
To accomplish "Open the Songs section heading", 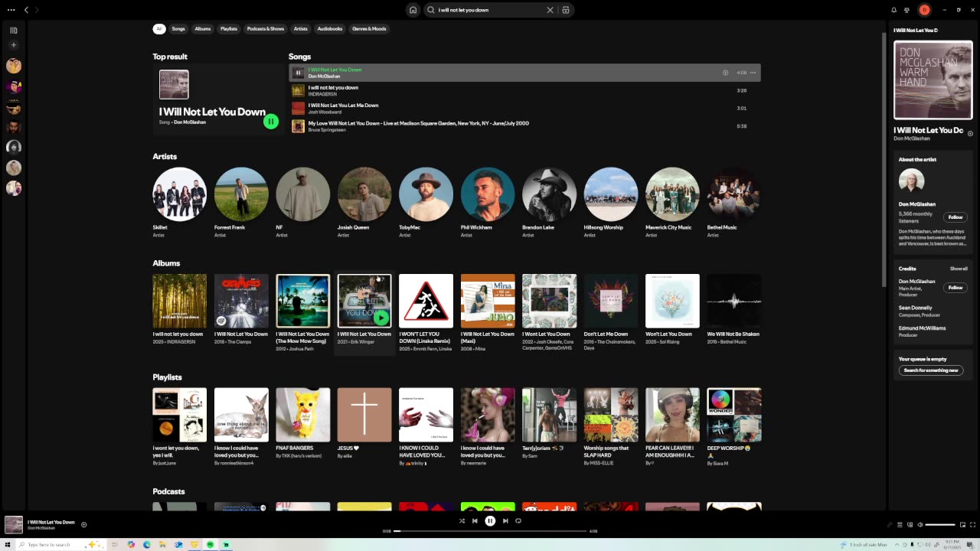I will tap(299, 57).
